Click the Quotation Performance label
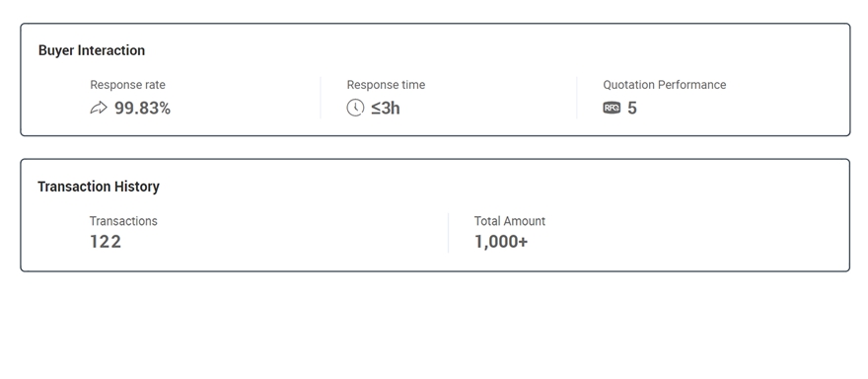Viewport: 868px width, 379px height. [x=664, y=85]
